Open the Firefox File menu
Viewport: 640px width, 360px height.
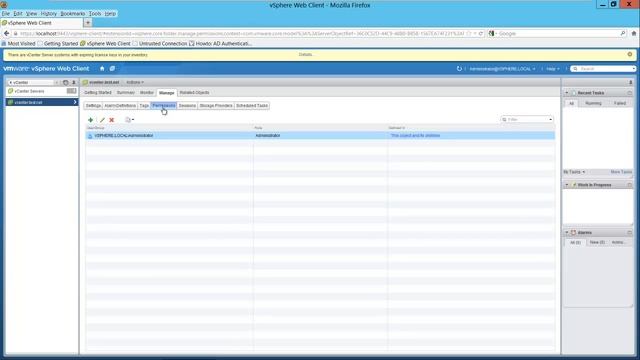coord(6,13)
